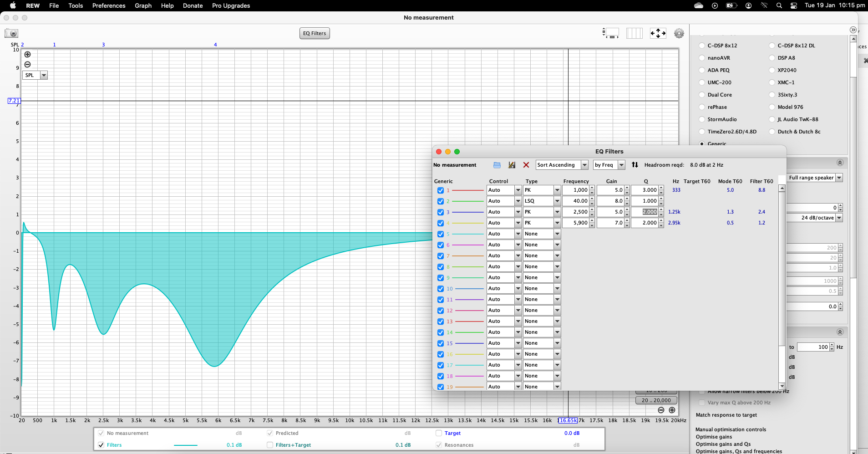The image size is (868, 454).
Task: Open the Graph menu
Action: click(x=143, y=5)
